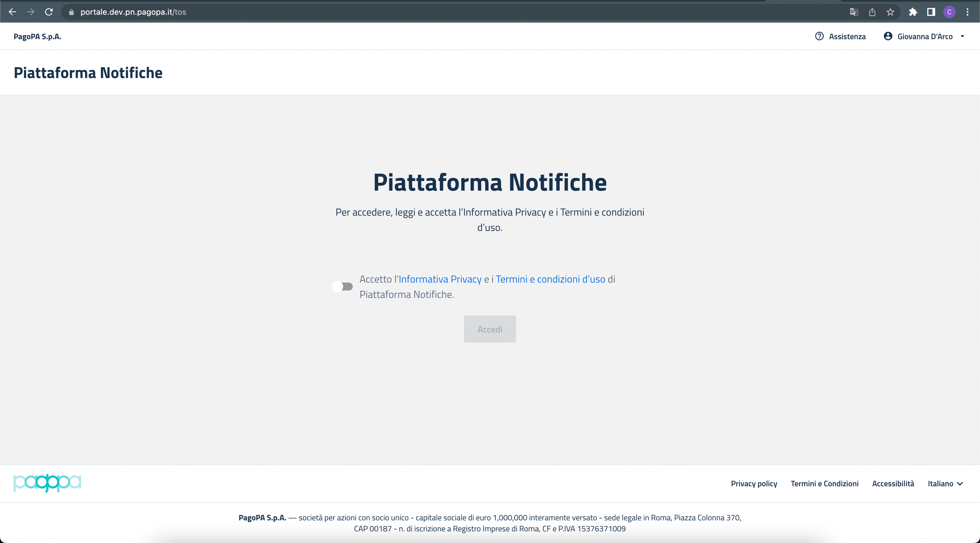This screenshot has width=980, height=543.
Task: Open the Chrome three-dot menu
Action: coord(967,12)
